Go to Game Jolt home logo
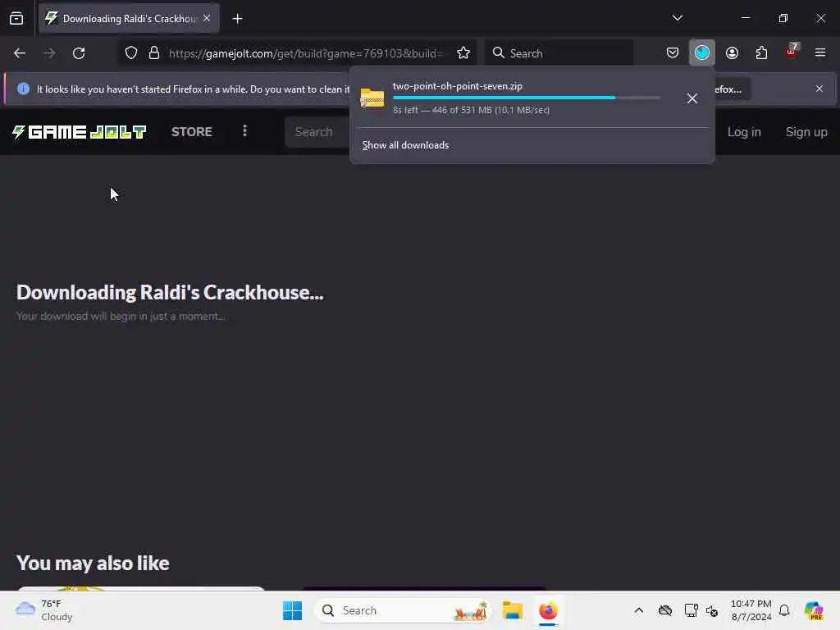The width and height of the screenshot is (840, 630). point(80,132)
